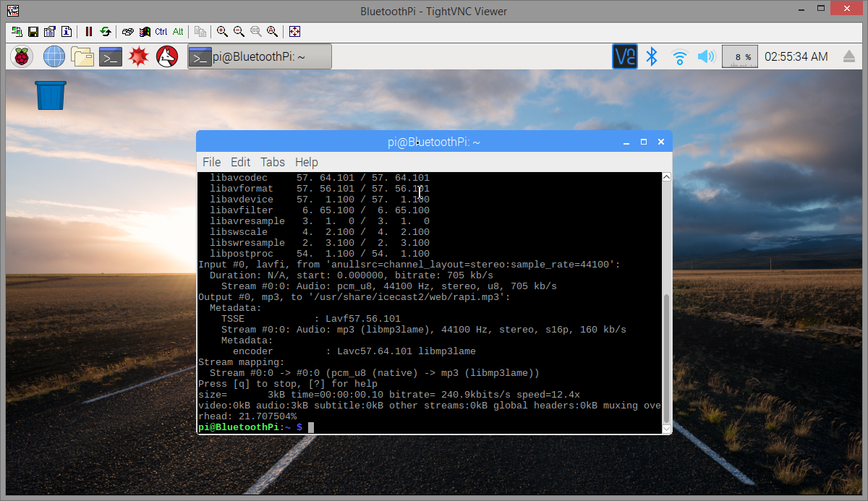The width and height of the screenshot is (868, 501).
Task: Click the 'Stream mapping:' line
Action: tap(241, 362)
